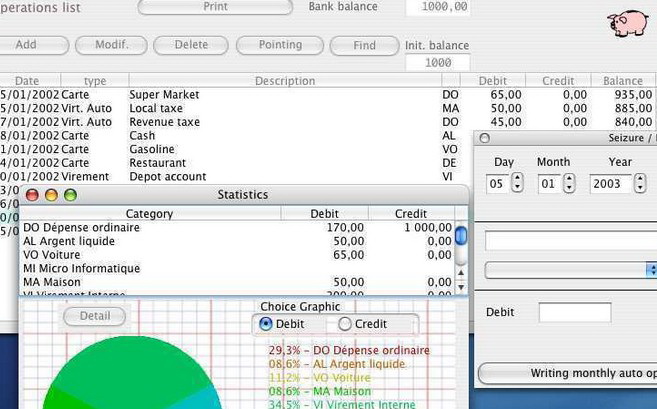Adjust the Month stepper arrows
657x409 pixels.
pyautogui.click(x=569, y=183)
